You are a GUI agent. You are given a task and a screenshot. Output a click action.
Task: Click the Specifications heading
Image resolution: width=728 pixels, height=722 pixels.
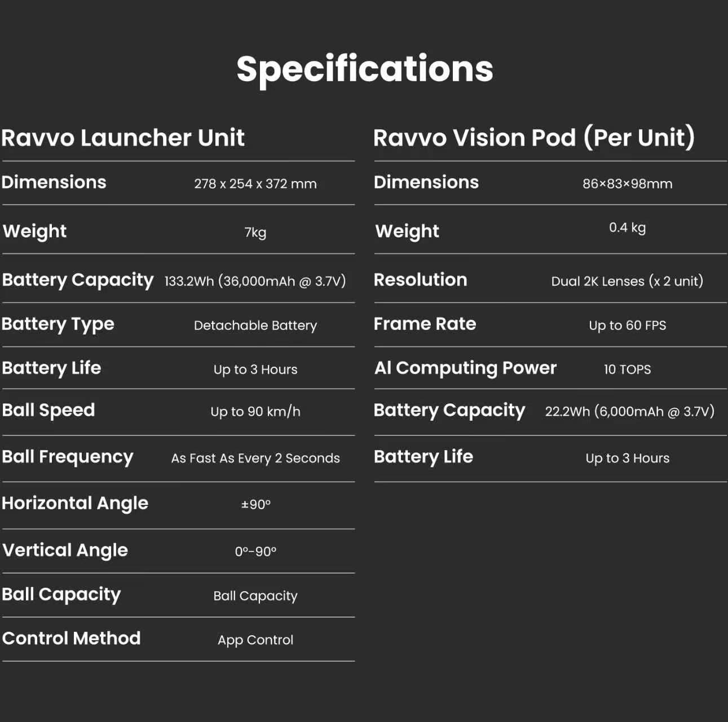[x=365, y=69]
